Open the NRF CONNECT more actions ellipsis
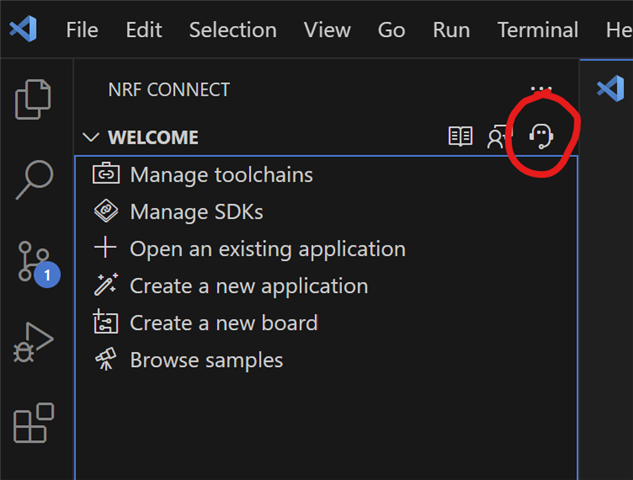Image resolution: width=633 pixels, height=480 pixels. 541,88
